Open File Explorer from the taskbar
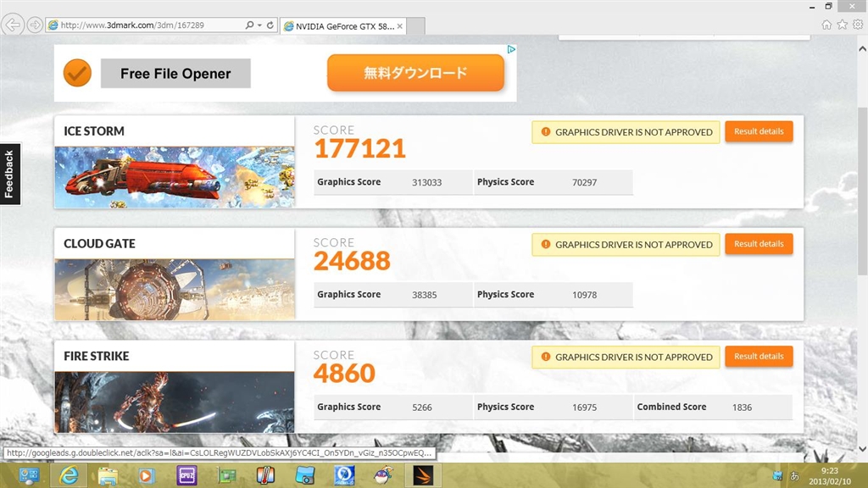 108,475
